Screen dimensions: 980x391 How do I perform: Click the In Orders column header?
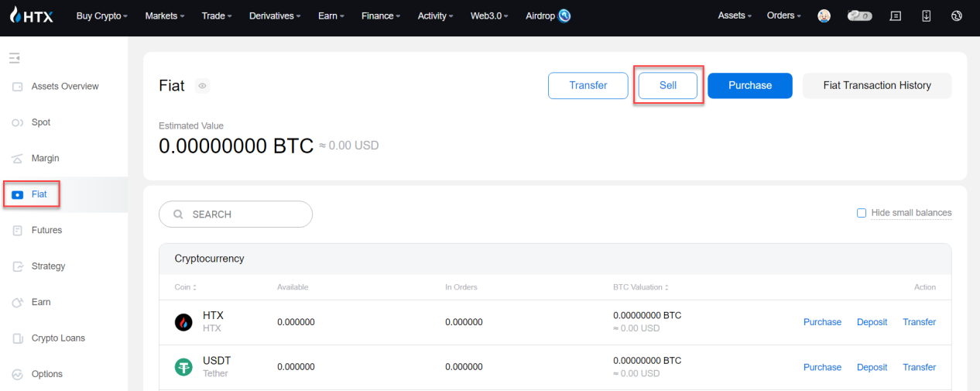(461, 287)
